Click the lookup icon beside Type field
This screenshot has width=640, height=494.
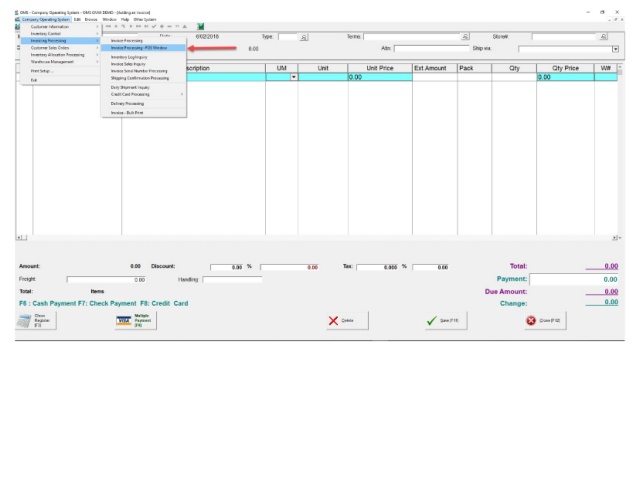304,37
